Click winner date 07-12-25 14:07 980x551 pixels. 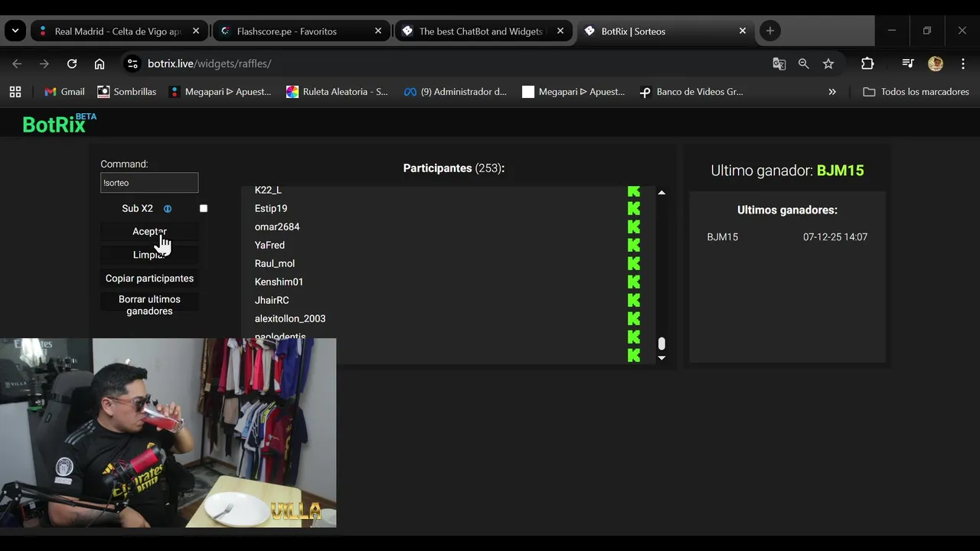click(x=835, y=237)
